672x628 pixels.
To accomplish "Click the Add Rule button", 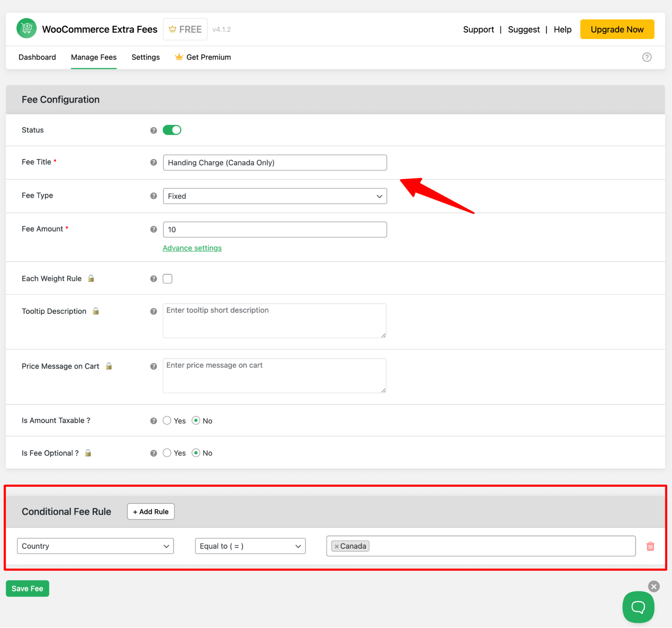I will coord(150,512).
